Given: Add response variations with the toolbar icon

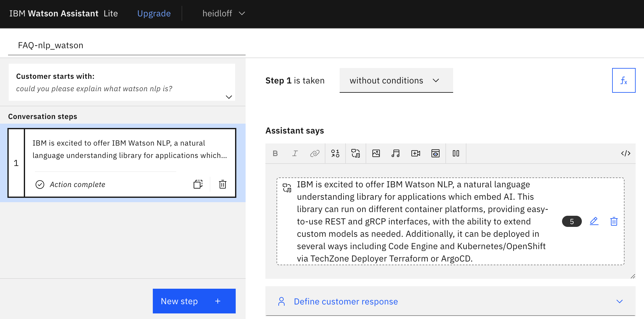Looking at the screenshot, I should [356, 153].
